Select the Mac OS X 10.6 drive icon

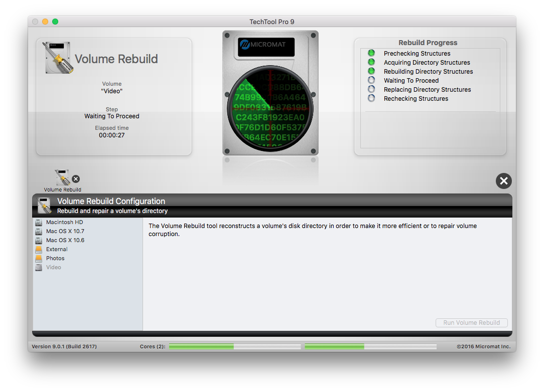tap(39, 240)
